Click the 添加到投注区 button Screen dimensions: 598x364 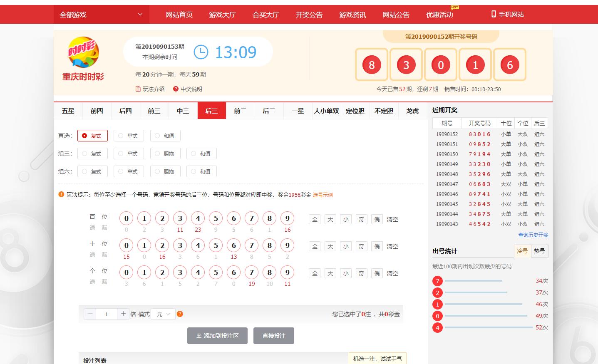point(217,336)
